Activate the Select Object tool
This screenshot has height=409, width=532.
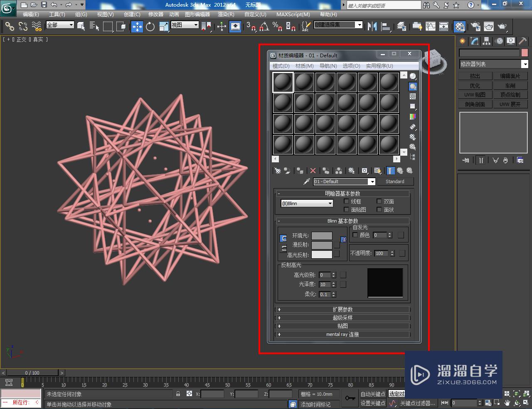click(x=81, y=27)
